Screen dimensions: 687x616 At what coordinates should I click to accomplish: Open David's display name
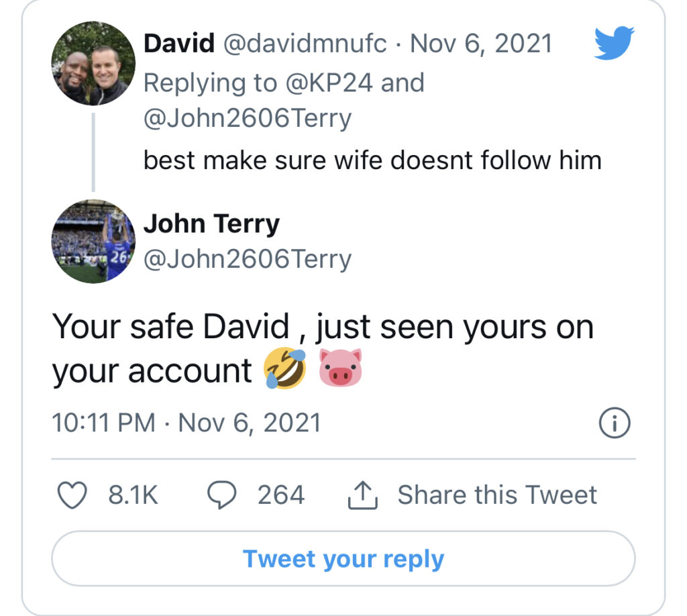pos(179,44)
